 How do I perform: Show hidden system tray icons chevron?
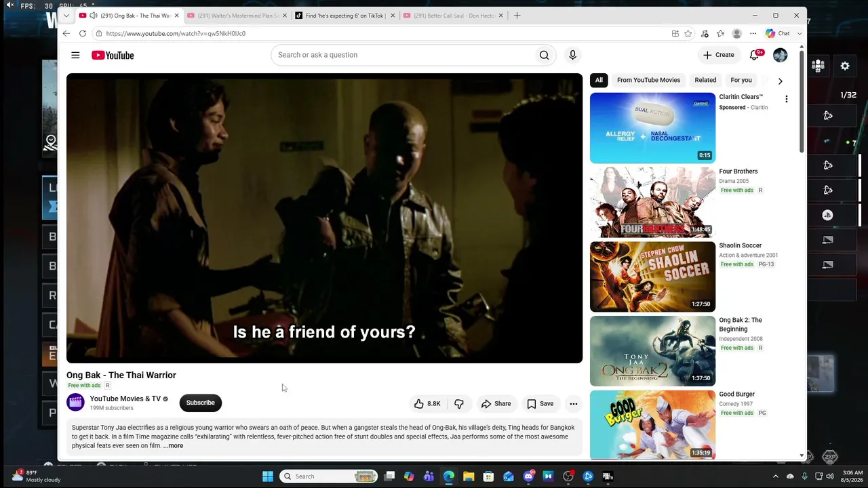(776, 476)
